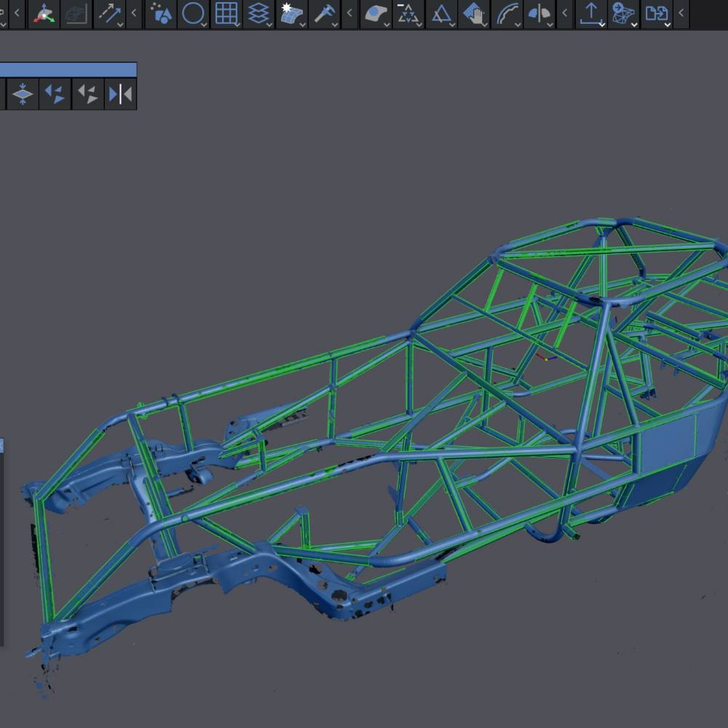Open dropdown arrow under stacked layers icon

269,24
